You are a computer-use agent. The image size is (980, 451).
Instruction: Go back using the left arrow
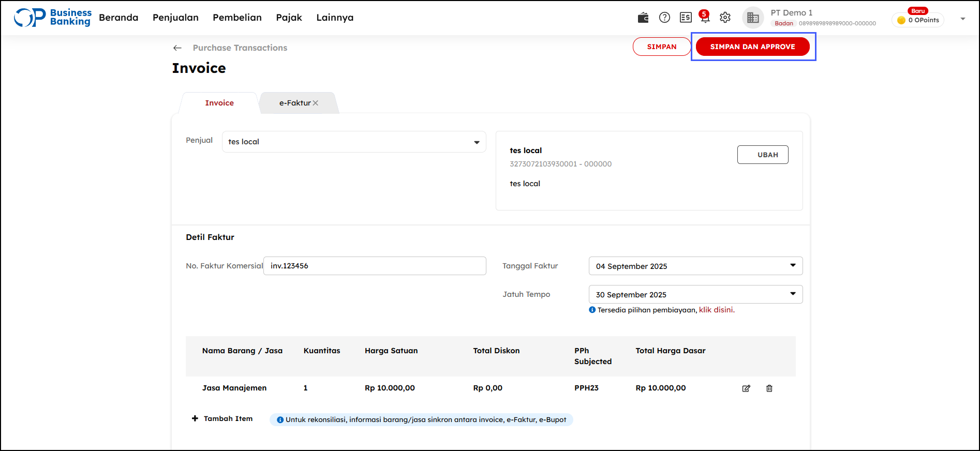point(177,48)
